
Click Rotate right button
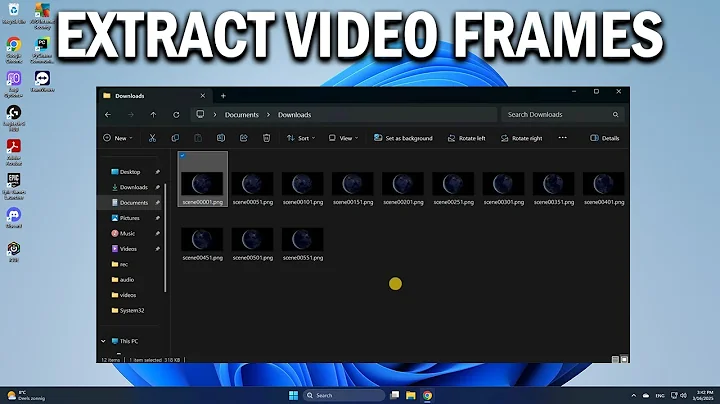click(x=522, y=138)
